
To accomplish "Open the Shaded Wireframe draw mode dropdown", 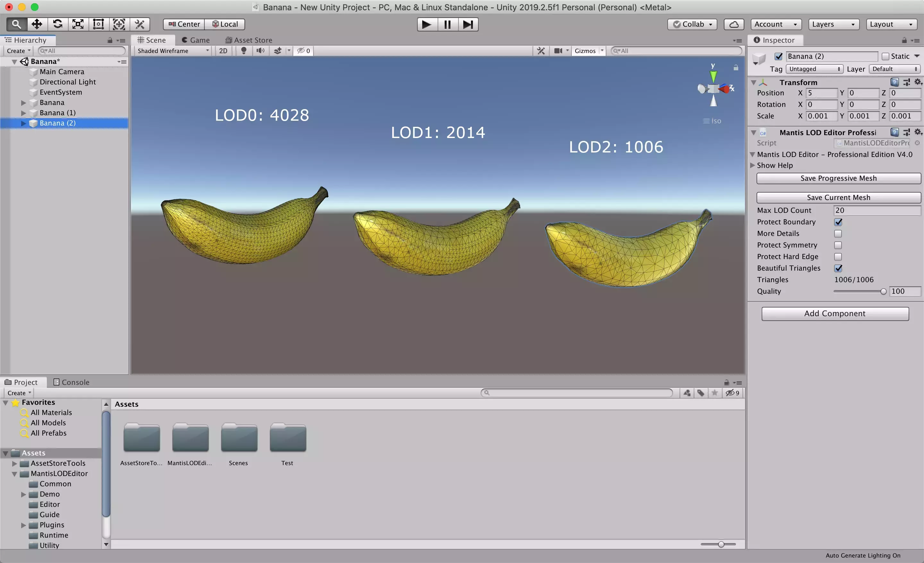I will coord(173,51).
